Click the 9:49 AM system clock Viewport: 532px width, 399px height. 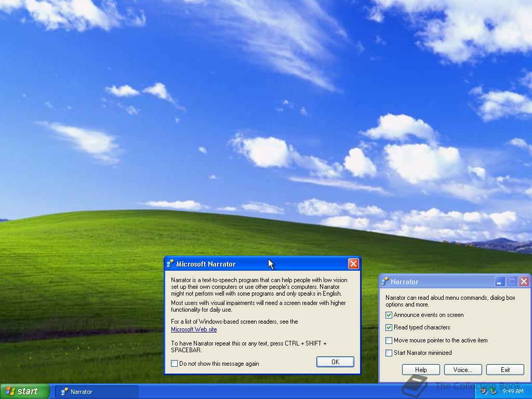(513, 391)
